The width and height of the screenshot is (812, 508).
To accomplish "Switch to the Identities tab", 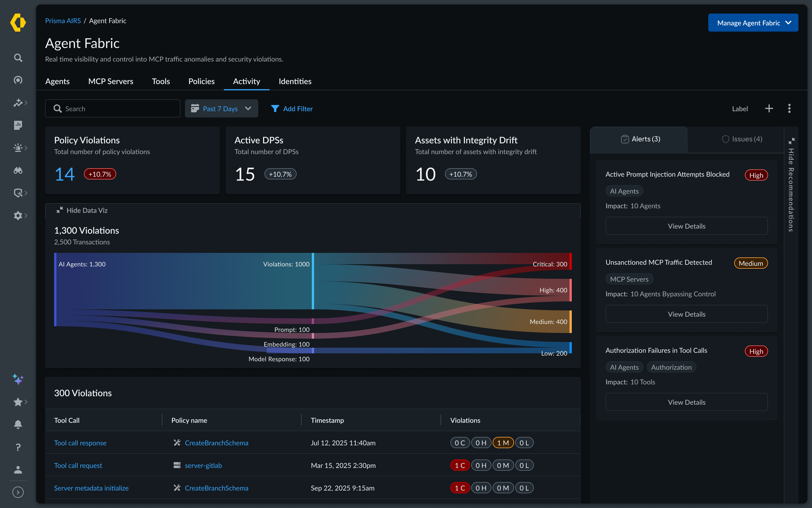I will click(x=295, y=81).
